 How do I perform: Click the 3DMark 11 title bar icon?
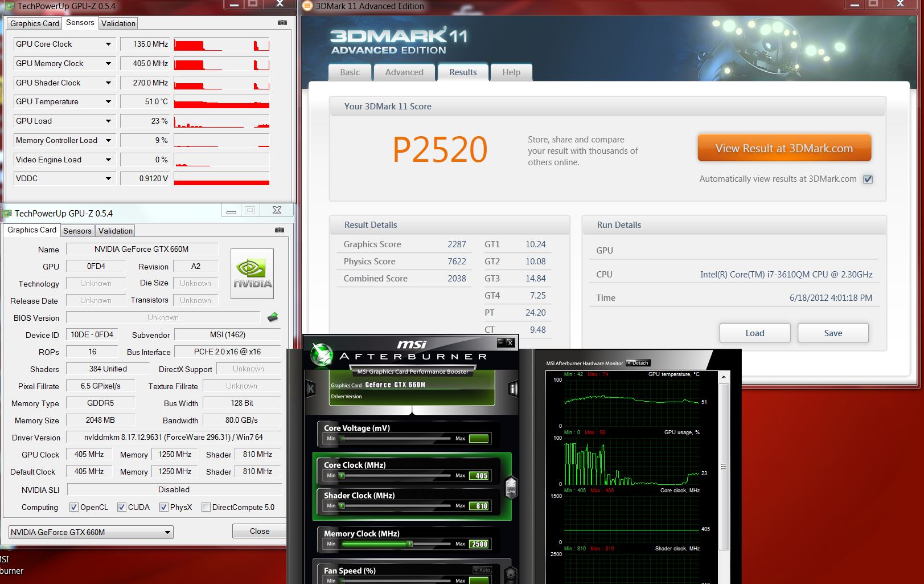[307, 6]
